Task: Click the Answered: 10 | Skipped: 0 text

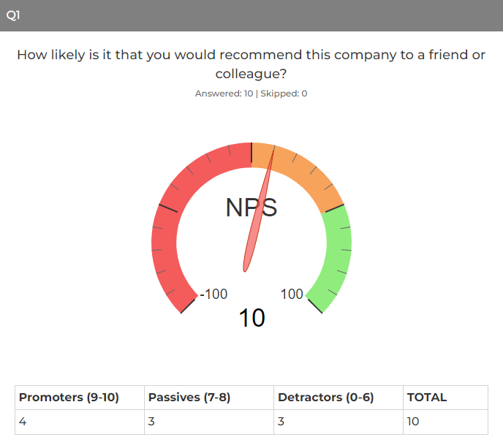Action: pyautogui.click(x=251, y=94)
